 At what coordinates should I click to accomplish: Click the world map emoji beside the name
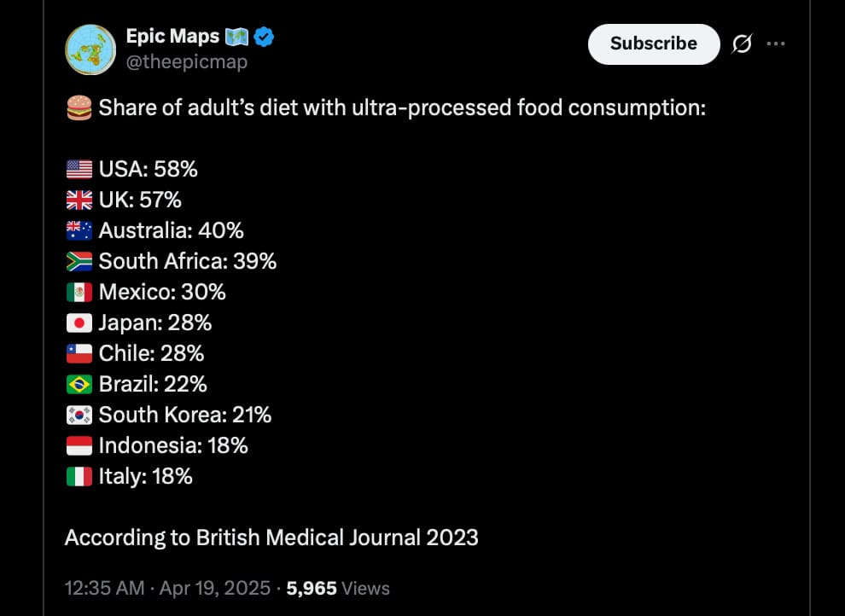[x=236, y=37]
